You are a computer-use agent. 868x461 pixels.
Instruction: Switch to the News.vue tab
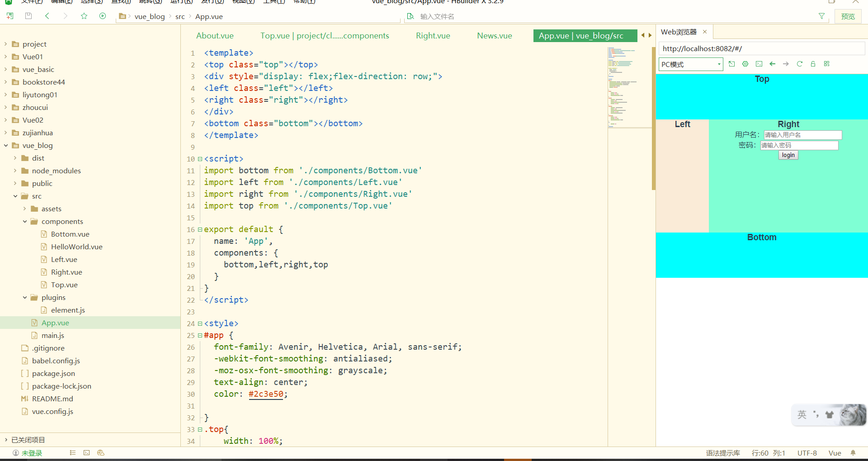coord(495,36)
